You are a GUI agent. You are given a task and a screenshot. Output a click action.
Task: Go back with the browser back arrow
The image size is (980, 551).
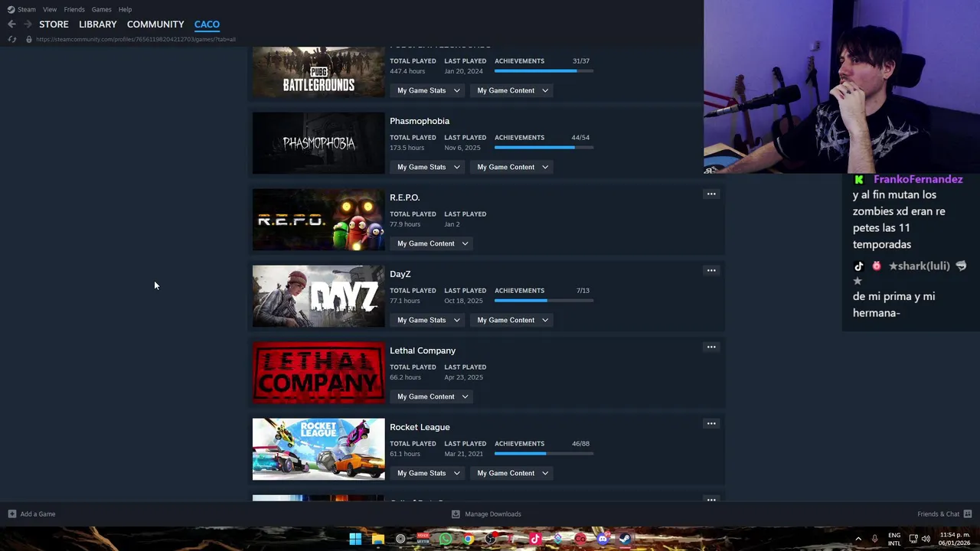[11, 24]
